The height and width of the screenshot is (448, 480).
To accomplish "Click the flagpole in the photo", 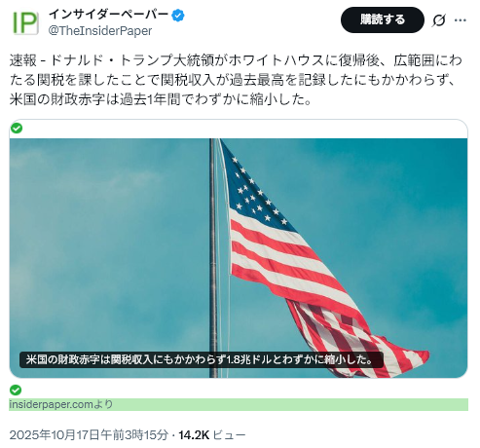I will click(213, 258).
